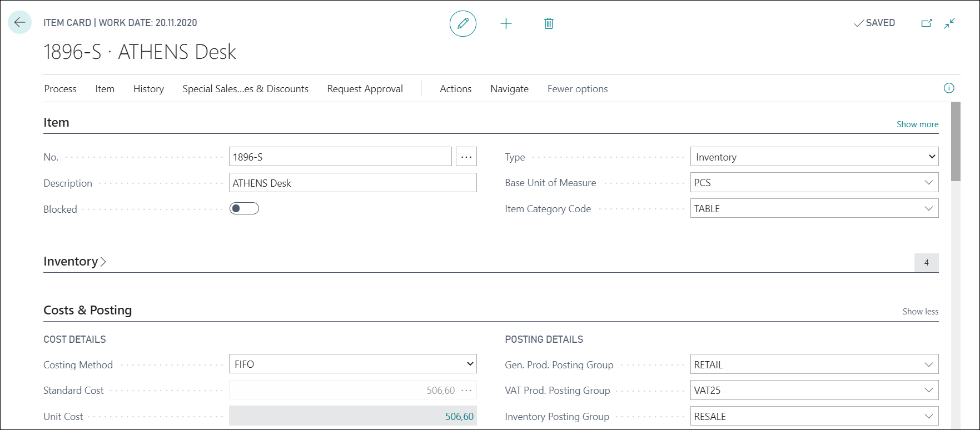Collapse the page with the diagonal arrows icon
The width and height of the screenshot is (980, 430).
click(x=949, y=23)
